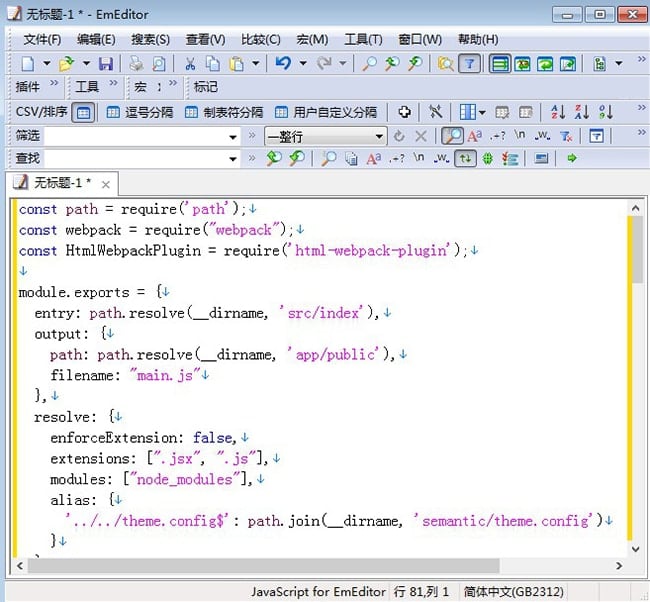Toggle wrap by window green list button
Image resolution: width=650 pixels, height=602 pixels.
coord(500,64)
